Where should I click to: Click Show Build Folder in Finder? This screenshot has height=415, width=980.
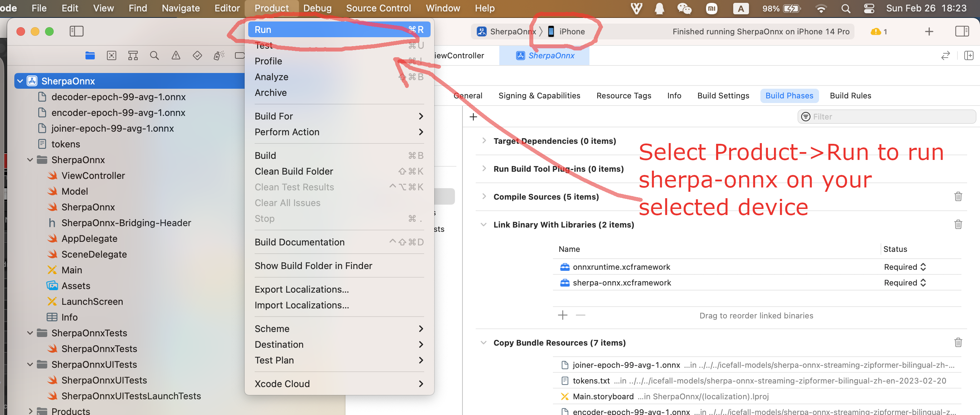point(339,265)
